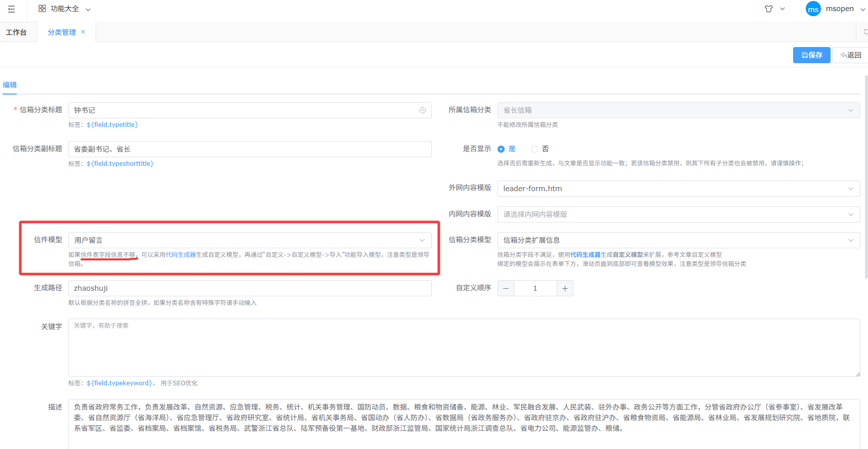Clear the 信箱分类标题 input field
This screenshot has width=868, height=449.
tap(422, 110)
